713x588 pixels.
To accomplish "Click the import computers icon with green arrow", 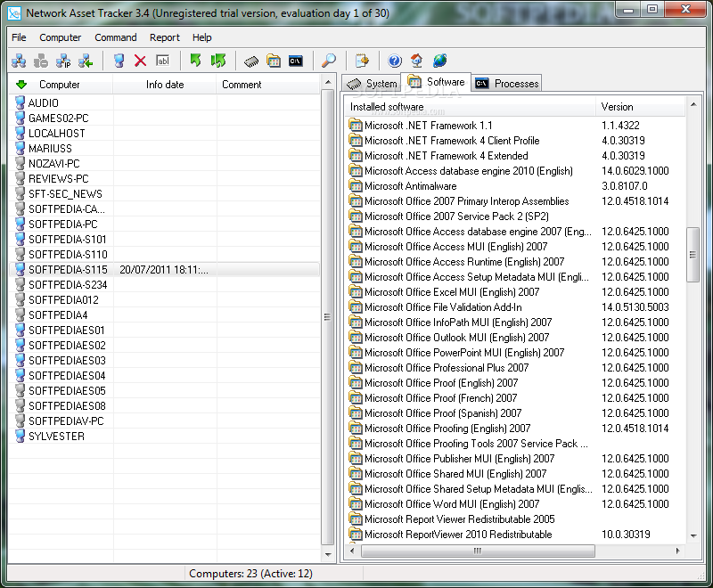I will [x=86, y=61].
